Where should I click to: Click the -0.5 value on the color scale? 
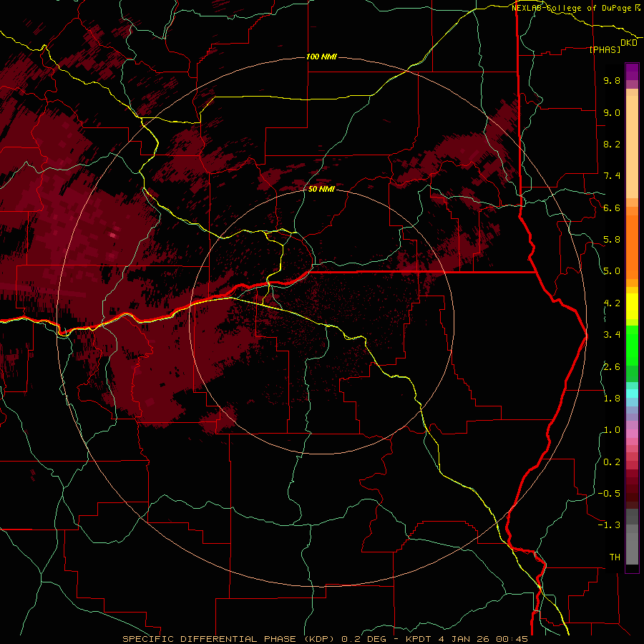point(609,494)
